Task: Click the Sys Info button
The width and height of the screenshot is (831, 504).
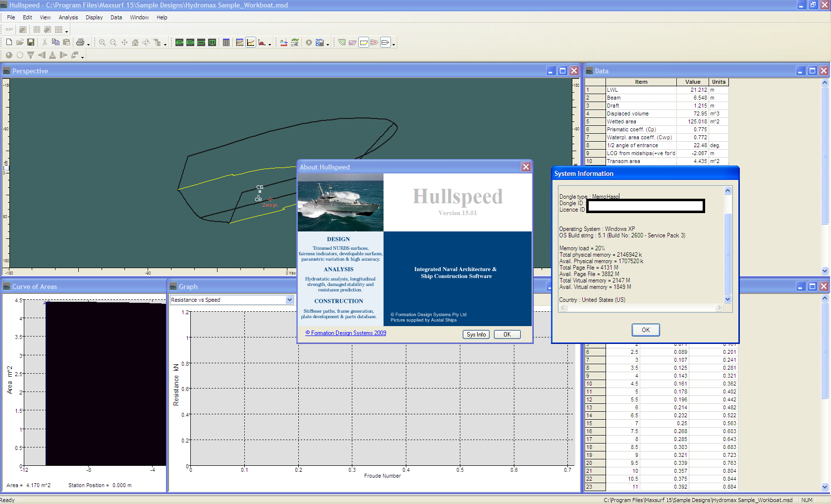Action: coord(476,335)
